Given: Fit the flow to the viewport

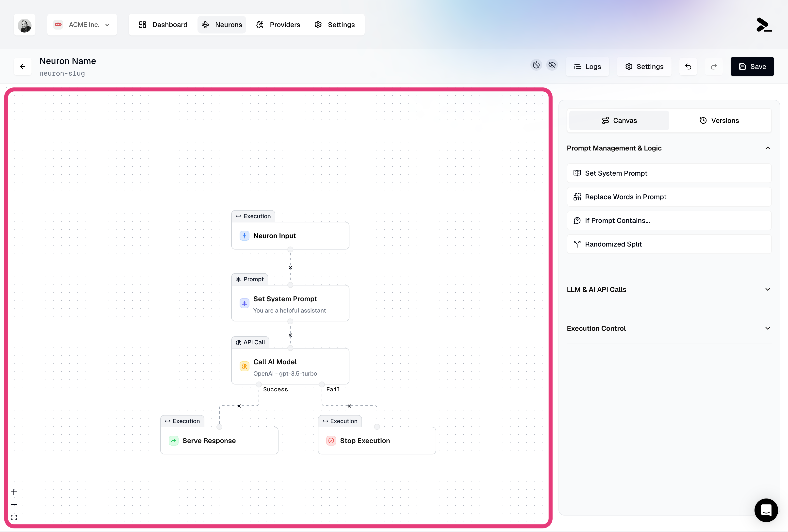Looking at the screenshot, I should (x=14, y=517).
